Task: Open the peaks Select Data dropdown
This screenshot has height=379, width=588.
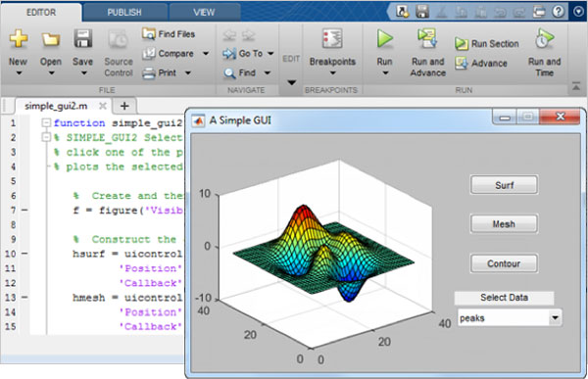Action: coord(555,318)
